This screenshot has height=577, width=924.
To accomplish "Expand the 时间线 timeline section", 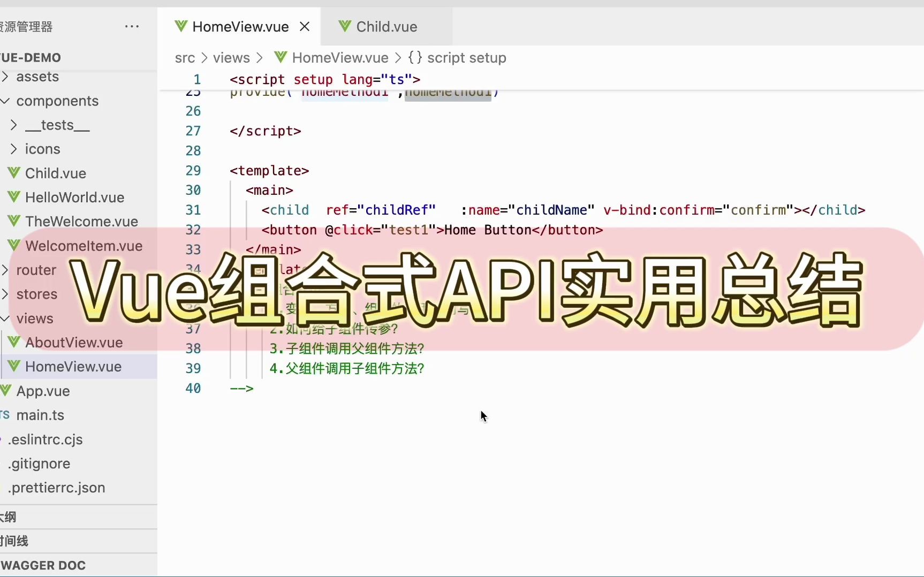I will click(79, 541).
